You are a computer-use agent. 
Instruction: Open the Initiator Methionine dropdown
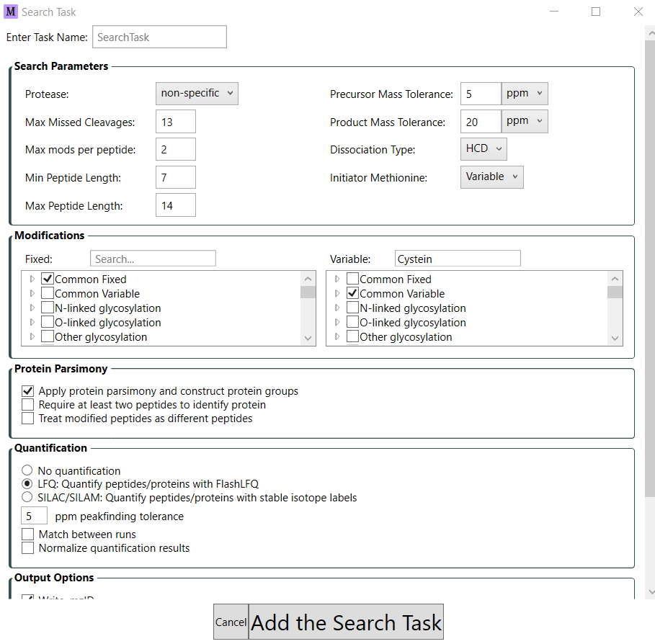pos(491,176)
